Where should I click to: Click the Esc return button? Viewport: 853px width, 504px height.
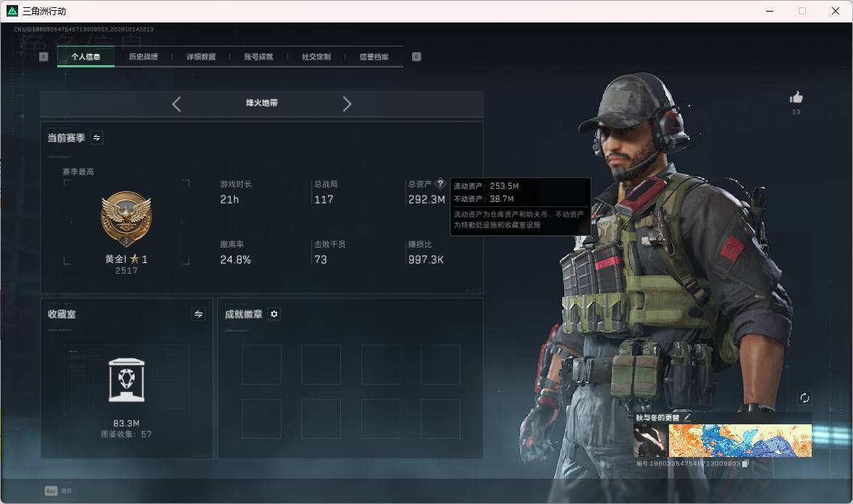(58, 491)
